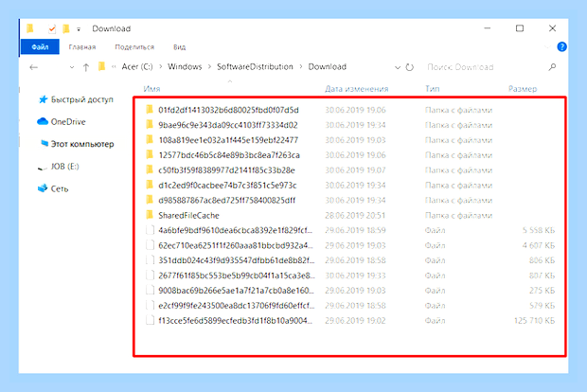Open the quick access toolbar customize arrow
This screenshot has width=587, height=392.
tap(79, 29)
